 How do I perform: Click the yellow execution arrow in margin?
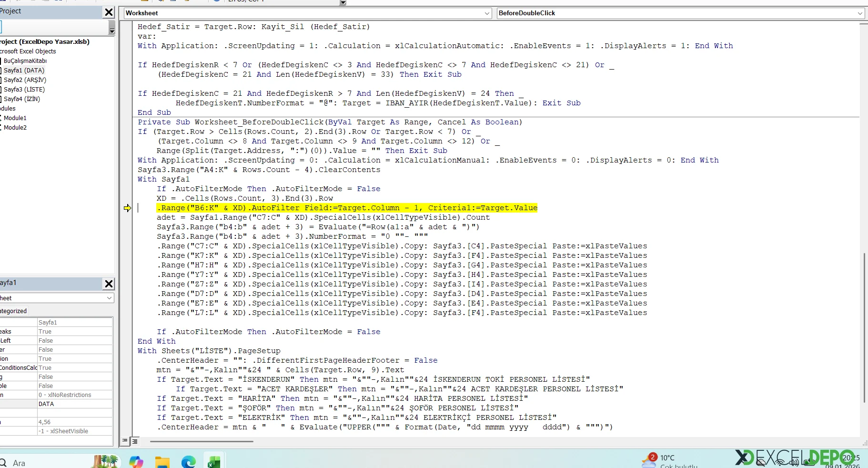(127, 208)
